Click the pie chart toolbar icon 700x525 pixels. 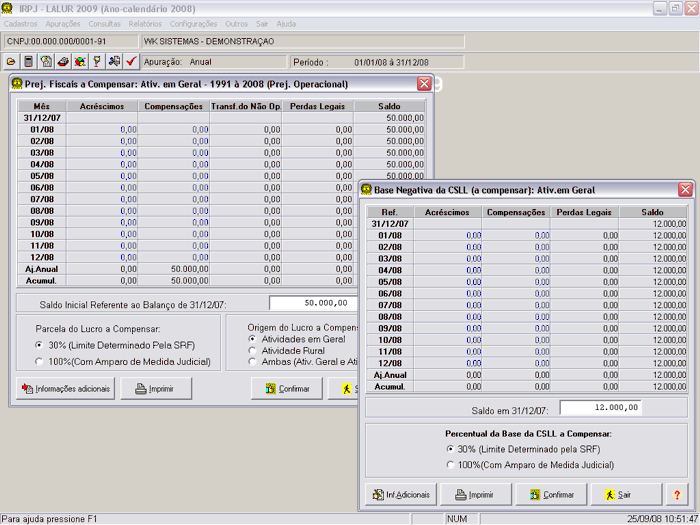tap(80, 62)
